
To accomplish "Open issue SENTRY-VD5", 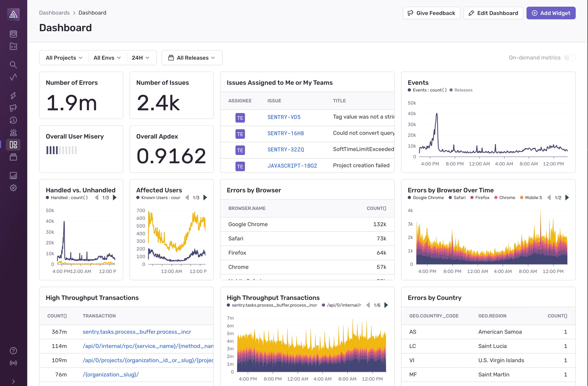I will point(284,117).
